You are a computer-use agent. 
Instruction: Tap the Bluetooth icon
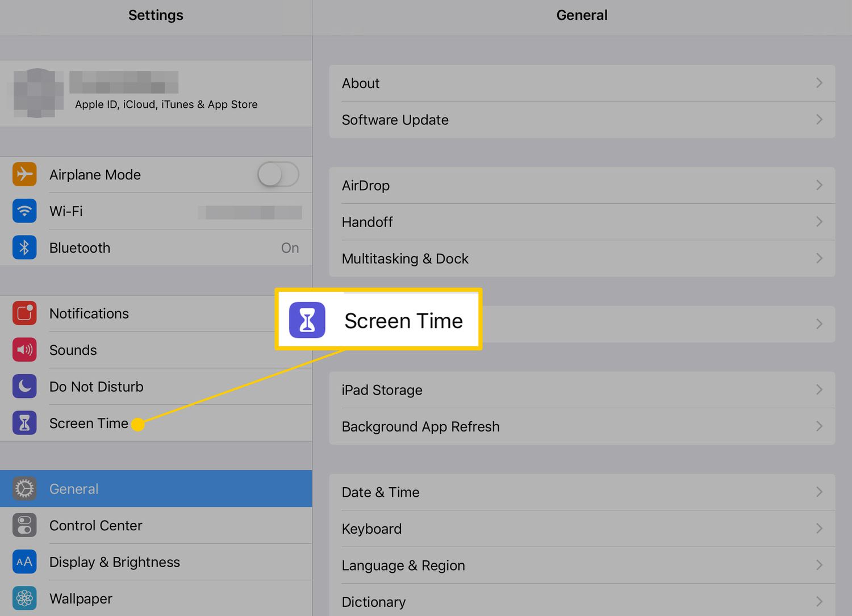pos(24,248)
